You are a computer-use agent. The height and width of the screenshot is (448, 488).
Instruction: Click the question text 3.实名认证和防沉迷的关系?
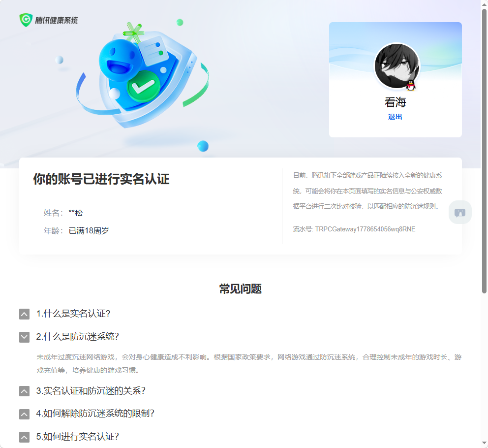(x=91, y=391)
